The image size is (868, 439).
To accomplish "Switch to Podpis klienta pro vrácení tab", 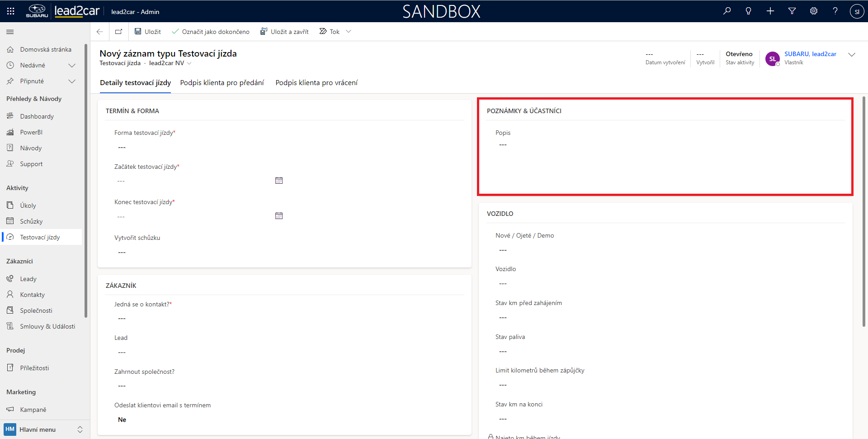I will pyautogui.click(x=316, y=83).
